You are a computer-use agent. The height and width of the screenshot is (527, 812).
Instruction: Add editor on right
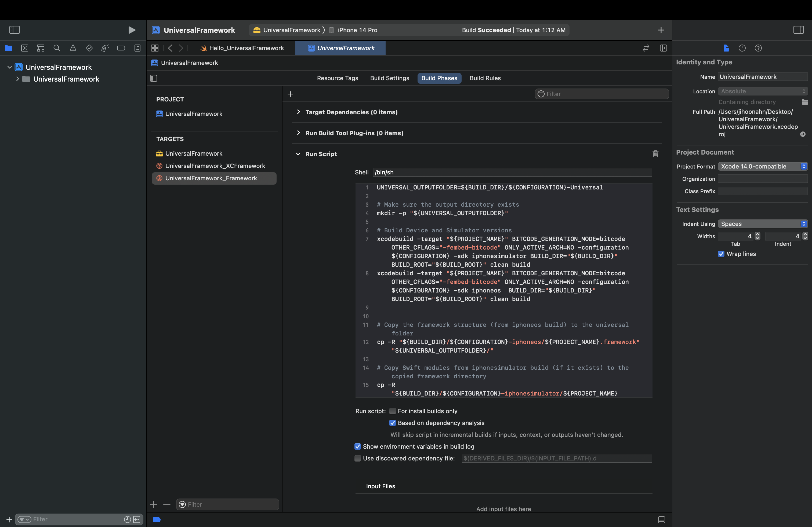663,48
